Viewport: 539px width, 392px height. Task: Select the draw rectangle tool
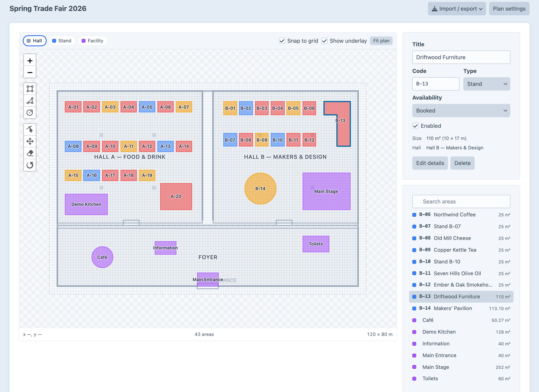[30, 89]
